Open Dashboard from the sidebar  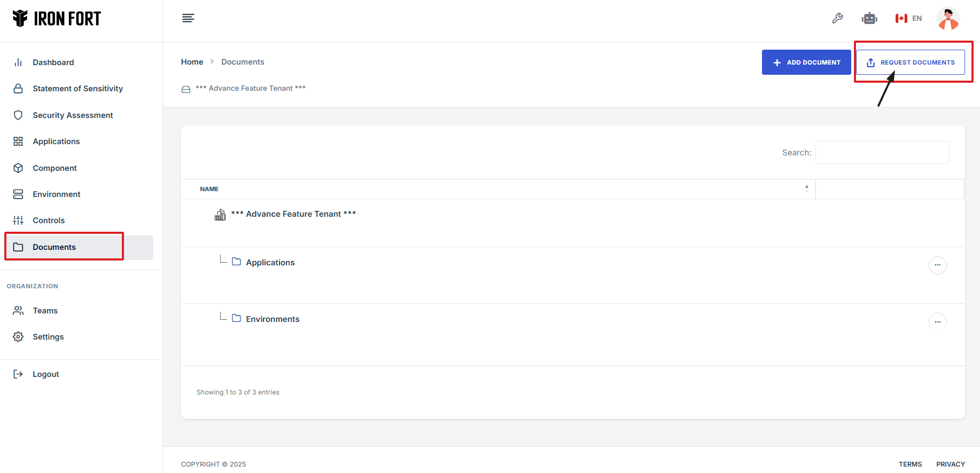53,62
